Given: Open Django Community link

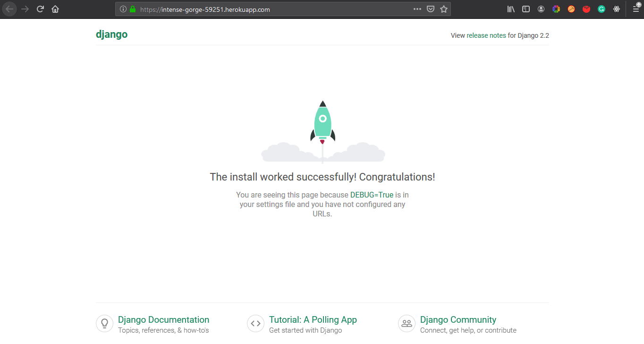Looking at the screenshot, I should [458, 320].
